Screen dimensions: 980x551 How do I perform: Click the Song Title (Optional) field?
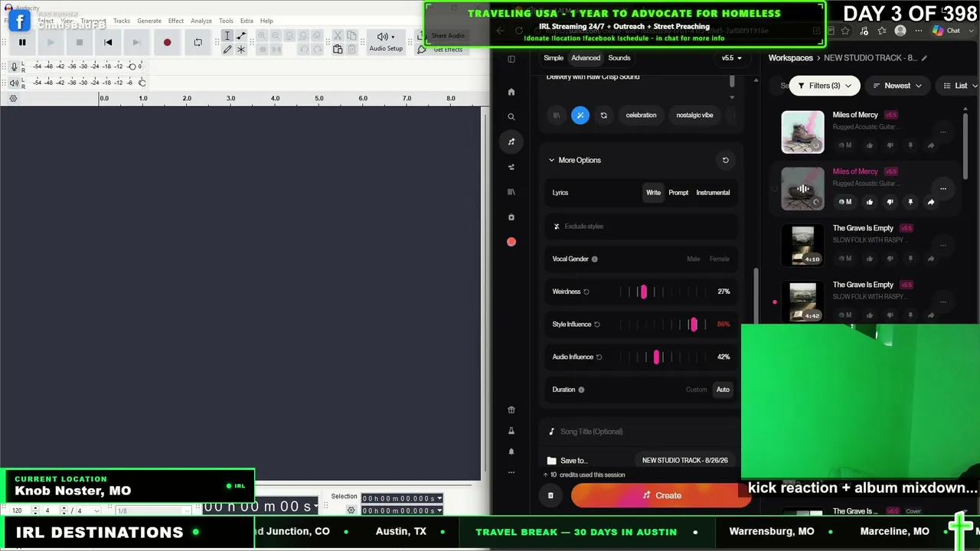click(640, 432)
